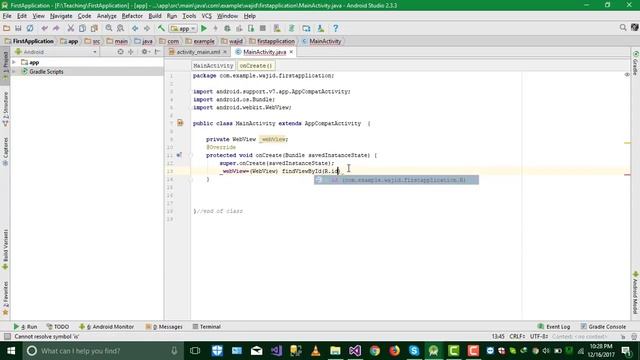The height and width of the screenshot is (360, 640).
Task: Open the Tools menu
Action: pos(189,16)
